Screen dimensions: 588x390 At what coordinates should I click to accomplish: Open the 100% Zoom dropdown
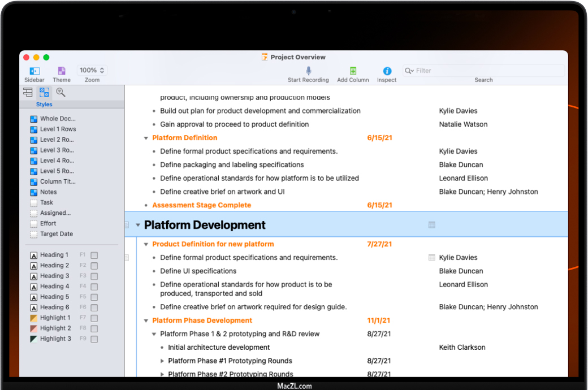pyautogui.click(x=92, y=71)
